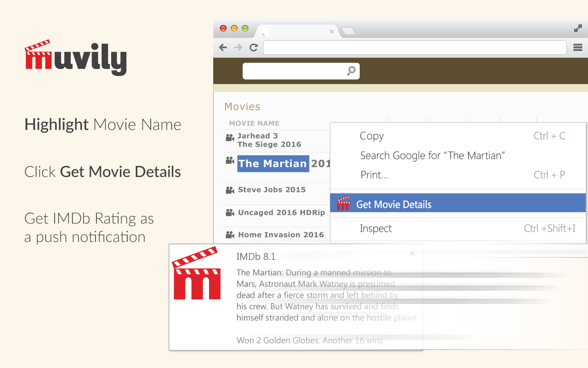588x368 pixels.
Task: Click the Martian plot summary text
Action: (x=327, y=295)
